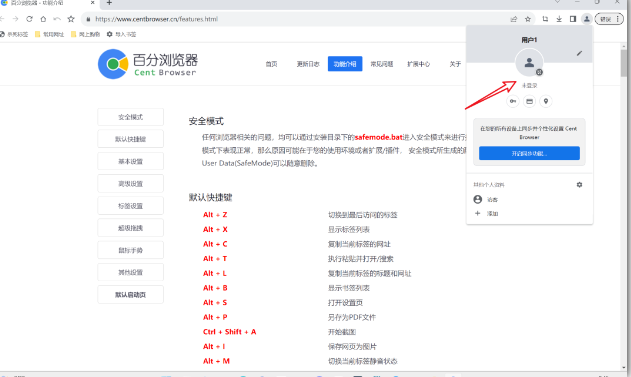Image resolution: width=631 pixels, height=377 pixels.
Task: Click fourth sidebar button below 基本设置
Action: pyautogui.click(x=130, y=184)
